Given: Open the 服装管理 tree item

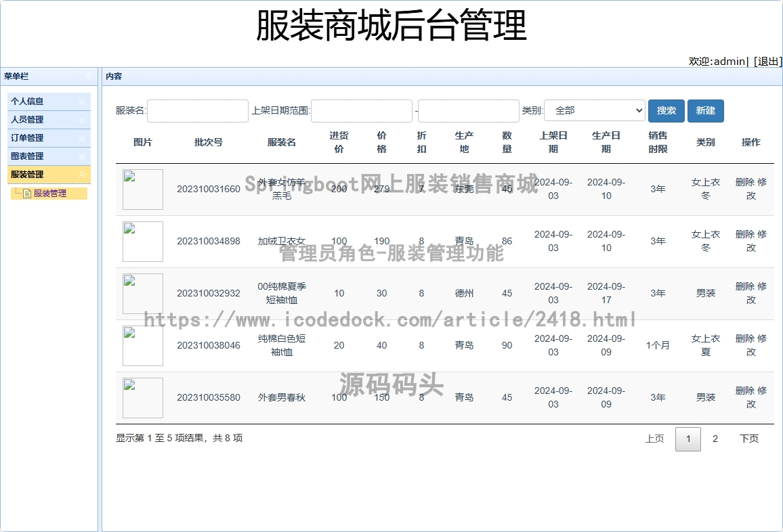Looking at the screenshot, I should [50, 194].
